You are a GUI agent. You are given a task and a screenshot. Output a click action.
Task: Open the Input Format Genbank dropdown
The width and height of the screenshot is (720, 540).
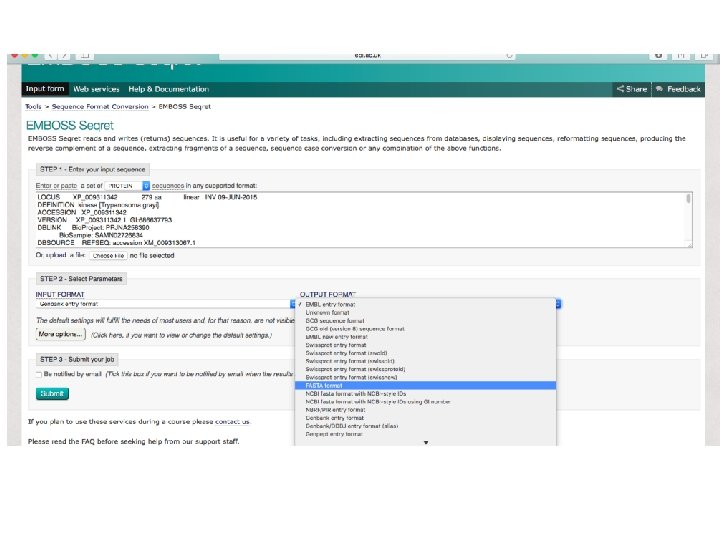(x=165, y=304)
